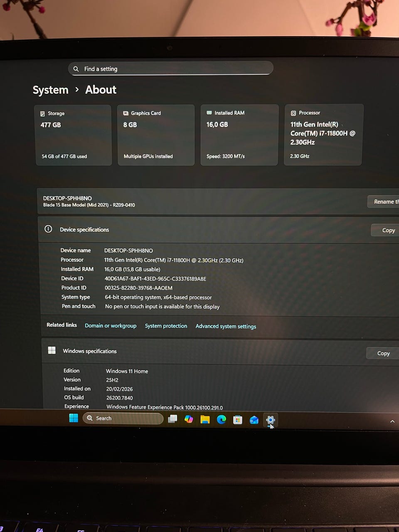This screenshot has width=399, height=532.
Task: Click the Storage card icon
Action: (42, 113)
